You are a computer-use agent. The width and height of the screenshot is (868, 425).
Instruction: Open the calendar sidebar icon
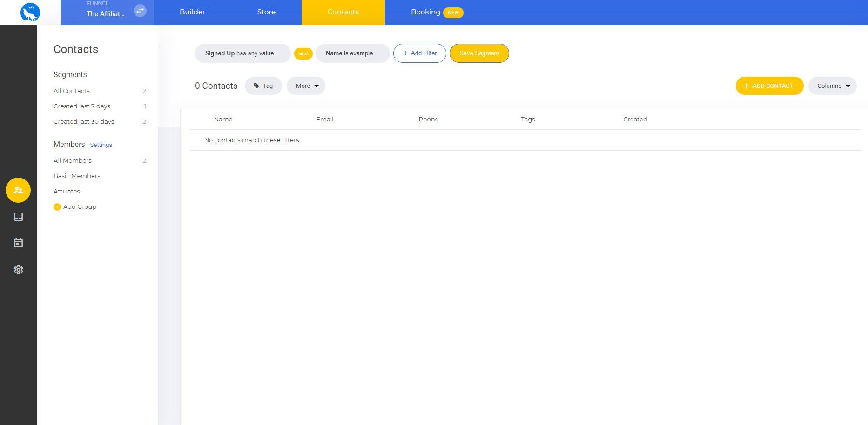18,243
